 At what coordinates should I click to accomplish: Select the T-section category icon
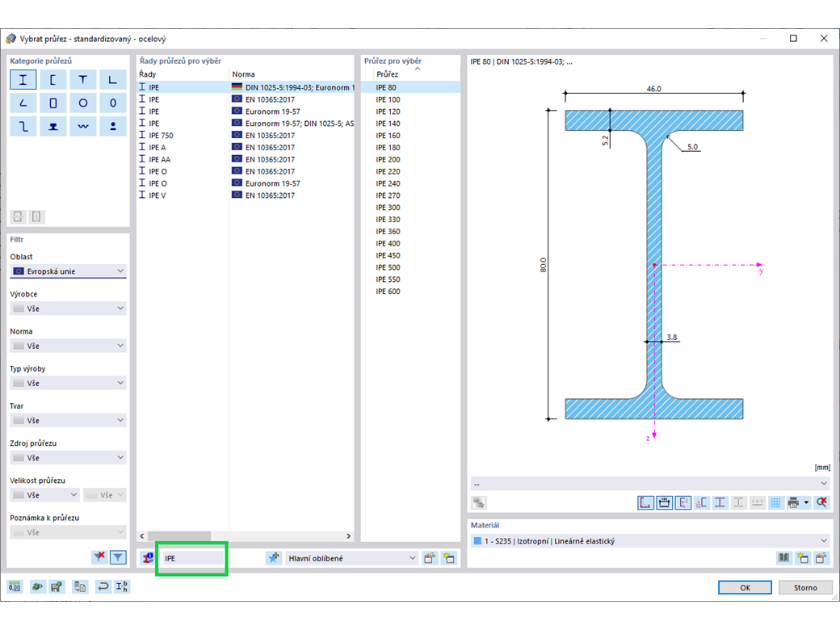click(x=82, y=80)
